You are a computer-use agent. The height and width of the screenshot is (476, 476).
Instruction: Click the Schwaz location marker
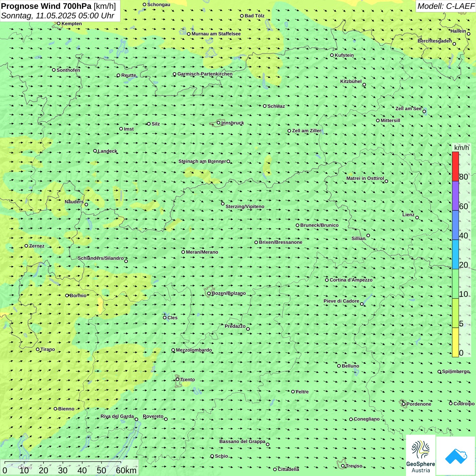(x=265, y=106)
